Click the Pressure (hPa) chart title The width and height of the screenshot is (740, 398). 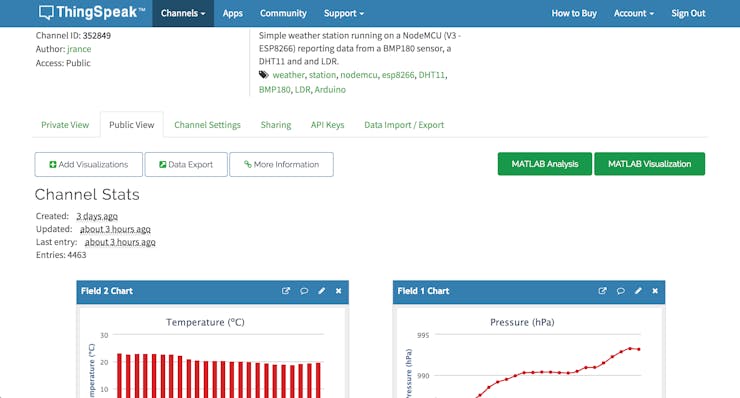pyautogui.click(x=522, y=322)
